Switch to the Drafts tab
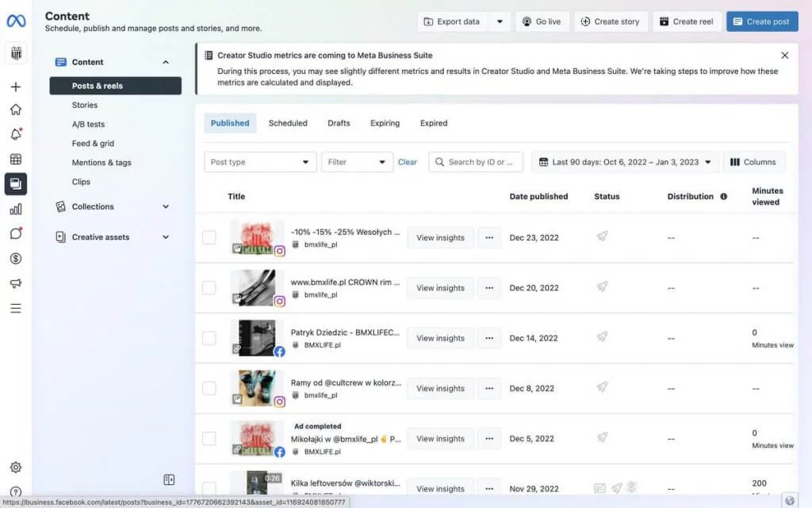Image resolution: width=812 pixels, height=508 pixels. point(339,123)
